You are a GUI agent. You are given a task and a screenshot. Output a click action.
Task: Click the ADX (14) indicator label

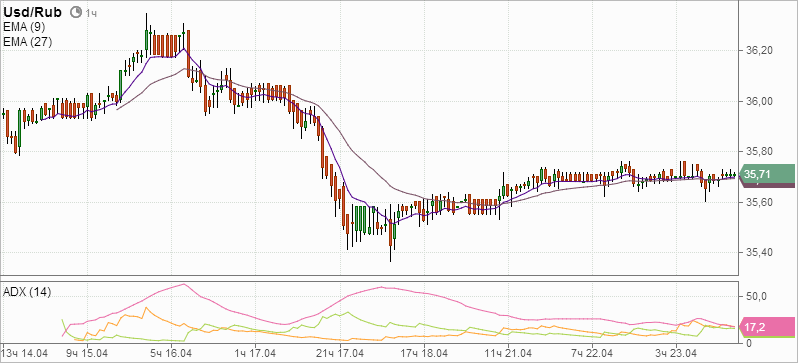27,292
